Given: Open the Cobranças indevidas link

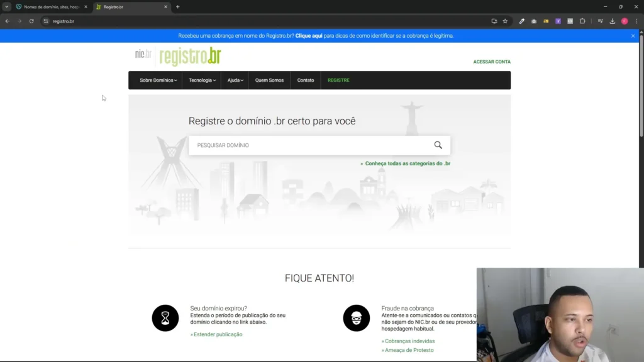Looking at the screenshot, I should 409,341.
